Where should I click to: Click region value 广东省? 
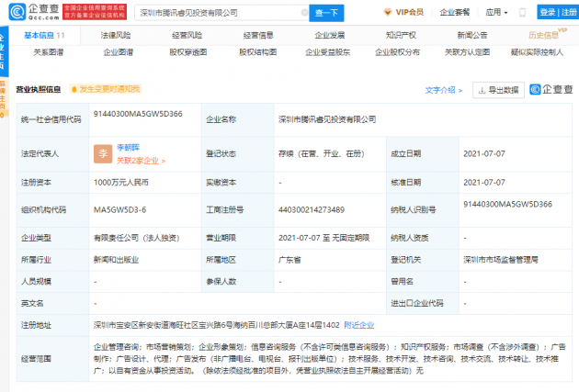289,260
